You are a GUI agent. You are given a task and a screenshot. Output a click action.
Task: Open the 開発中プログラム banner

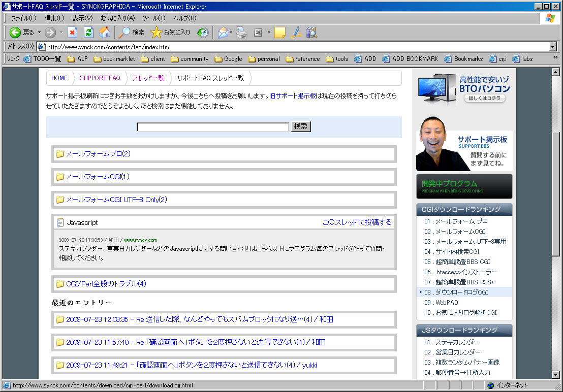(464, 186)
